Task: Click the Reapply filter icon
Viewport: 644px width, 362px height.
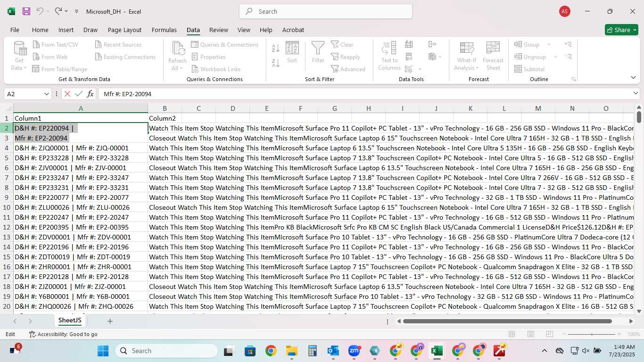Action: tap(335, 57)
